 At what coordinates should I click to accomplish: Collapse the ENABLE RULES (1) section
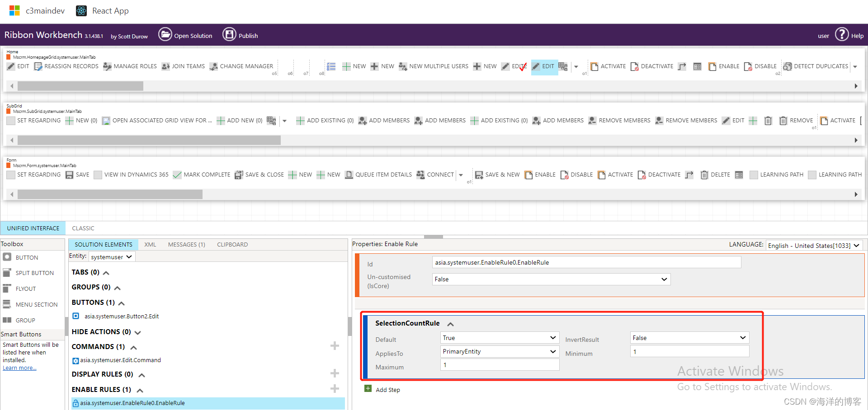[140, 390]
